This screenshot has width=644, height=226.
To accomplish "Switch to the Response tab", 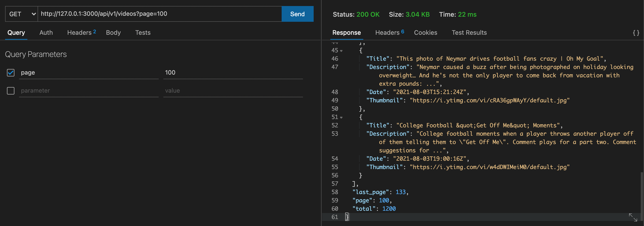I will pyautogui.click(x=347, y=33).
